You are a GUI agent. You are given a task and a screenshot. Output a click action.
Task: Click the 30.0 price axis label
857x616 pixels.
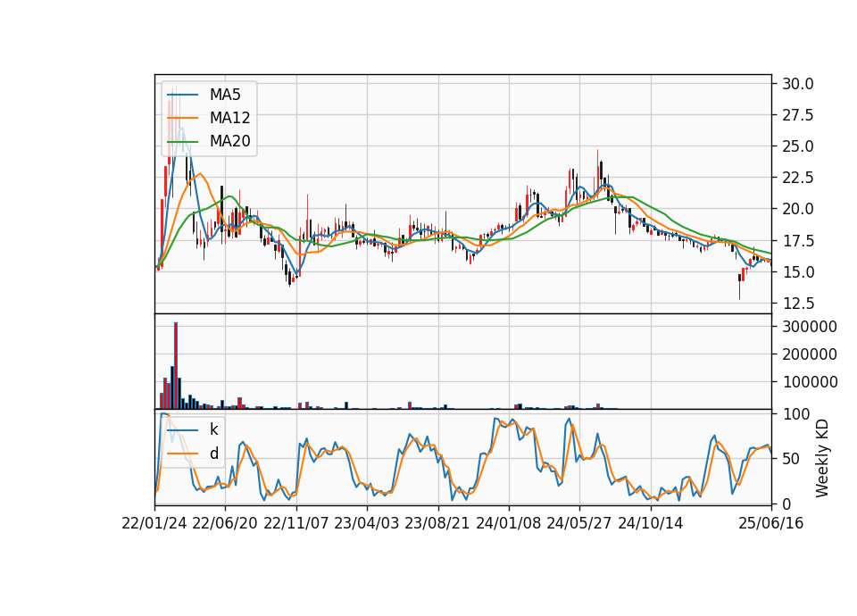tap(797, 84)
